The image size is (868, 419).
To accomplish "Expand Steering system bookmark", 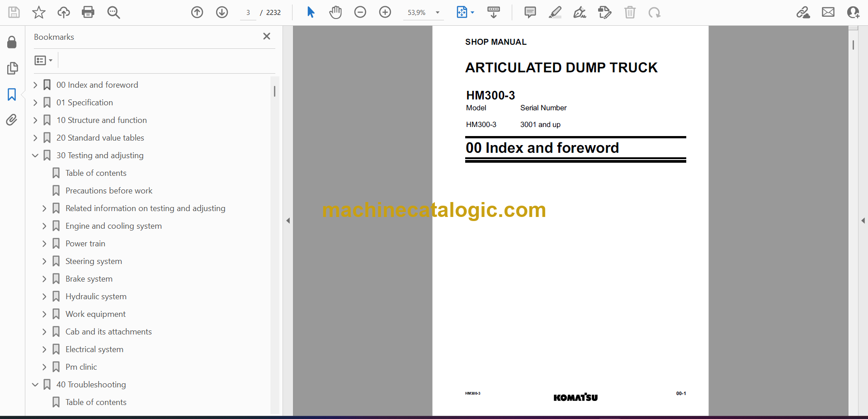I will pos(44,261).
